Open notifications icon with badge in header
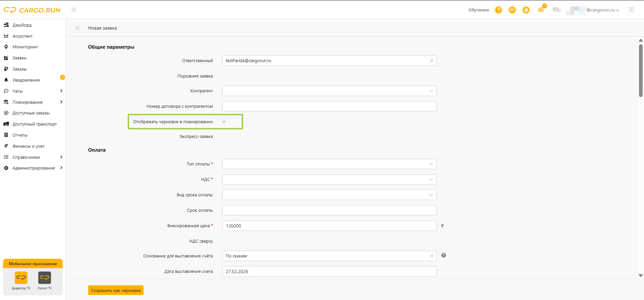This screenshot has width=644, height=300. 541,9
